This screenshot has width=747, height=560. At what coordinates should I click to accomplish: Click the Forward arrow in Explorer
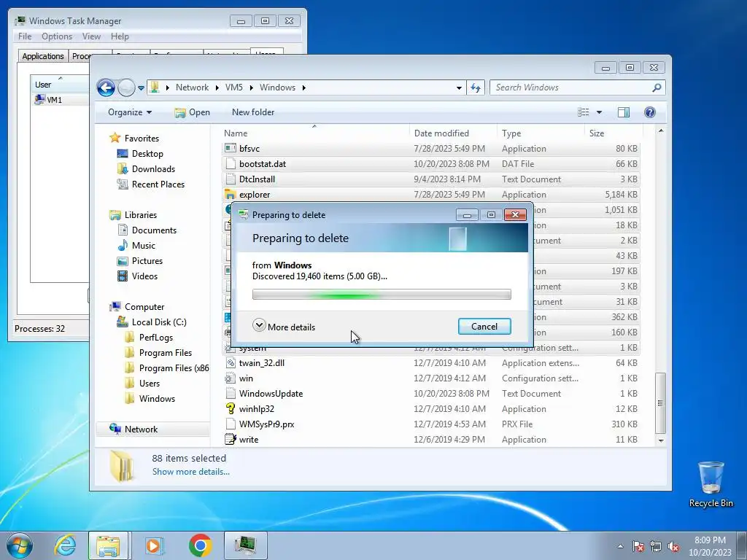tap(126, 87)
